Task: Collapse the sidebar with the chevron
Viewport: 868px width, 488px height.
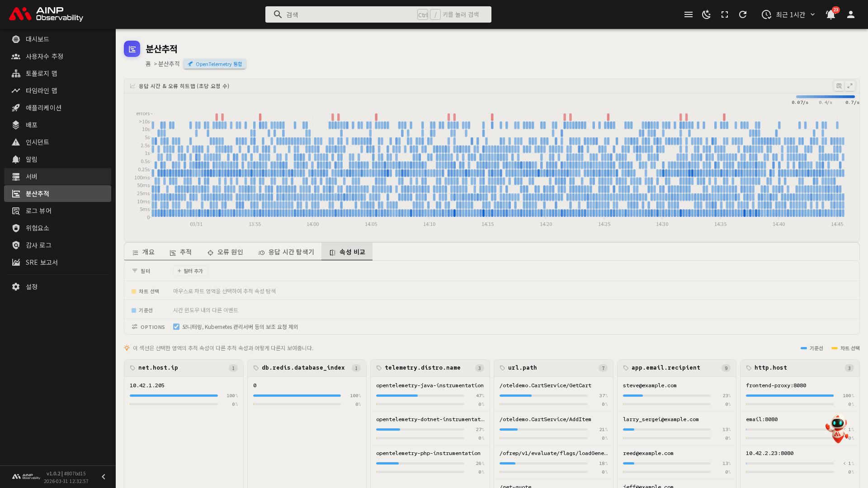Action: pos(104,477)
